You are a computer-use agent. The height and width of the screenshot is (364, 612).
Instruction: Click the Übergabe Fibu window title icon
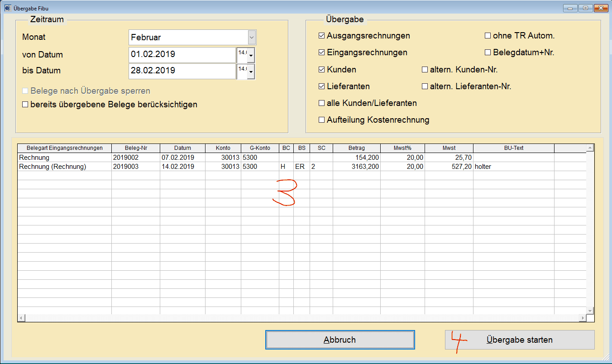pos(7,8)
